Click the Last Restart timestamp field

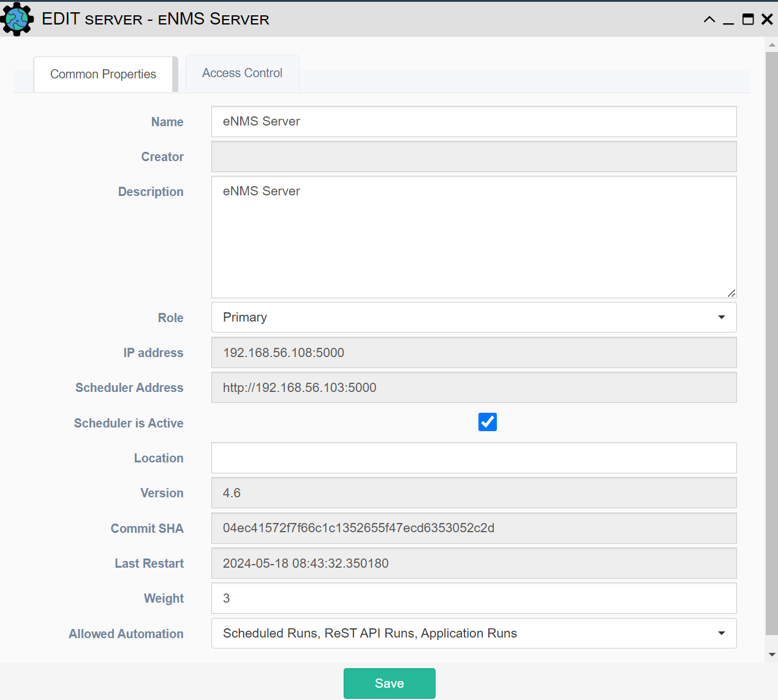(474, 563)
